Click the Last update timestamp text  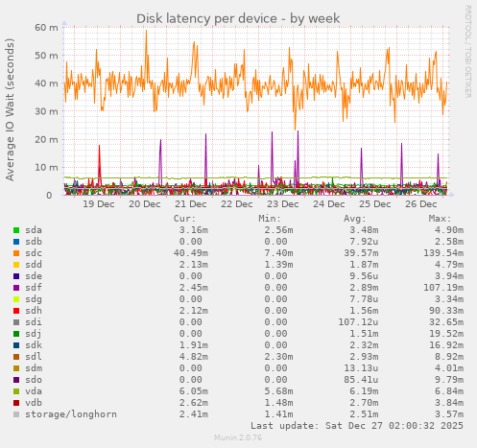[357, 426]
